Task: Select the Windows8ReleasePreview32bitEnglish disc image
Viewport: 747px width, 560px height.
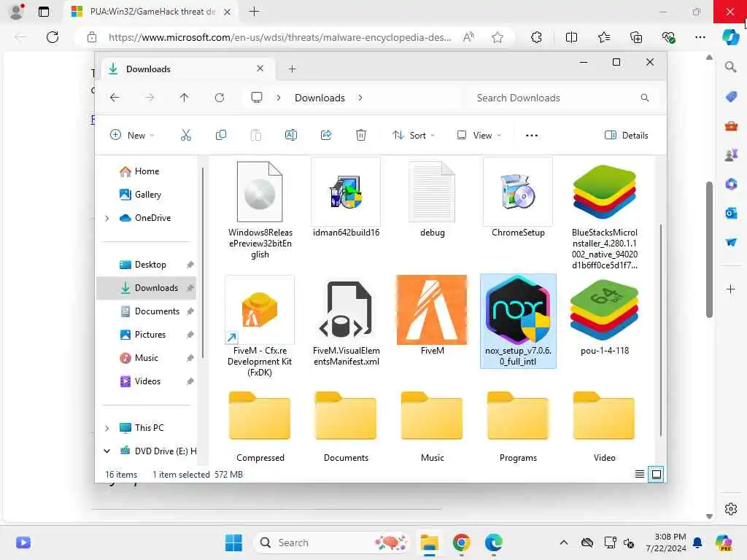Action: click(x=260, y=209)
